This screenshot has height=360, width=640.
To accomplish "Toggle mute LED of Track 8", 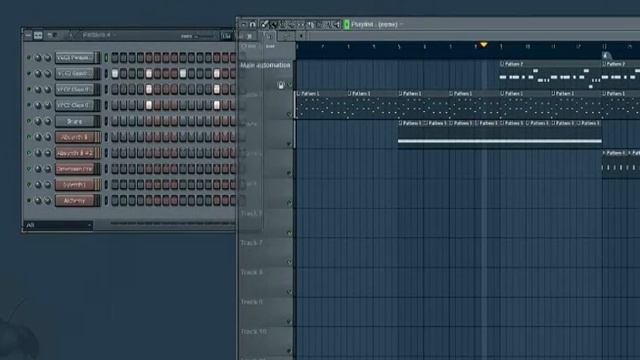I will point(290,292).
